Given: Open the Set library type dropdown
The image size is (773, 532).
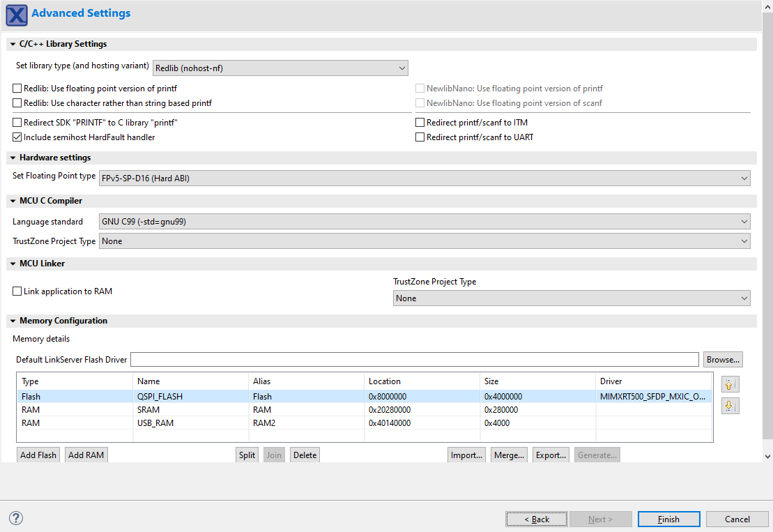Looking at the screenshot, I should click(x=280, y=68).
